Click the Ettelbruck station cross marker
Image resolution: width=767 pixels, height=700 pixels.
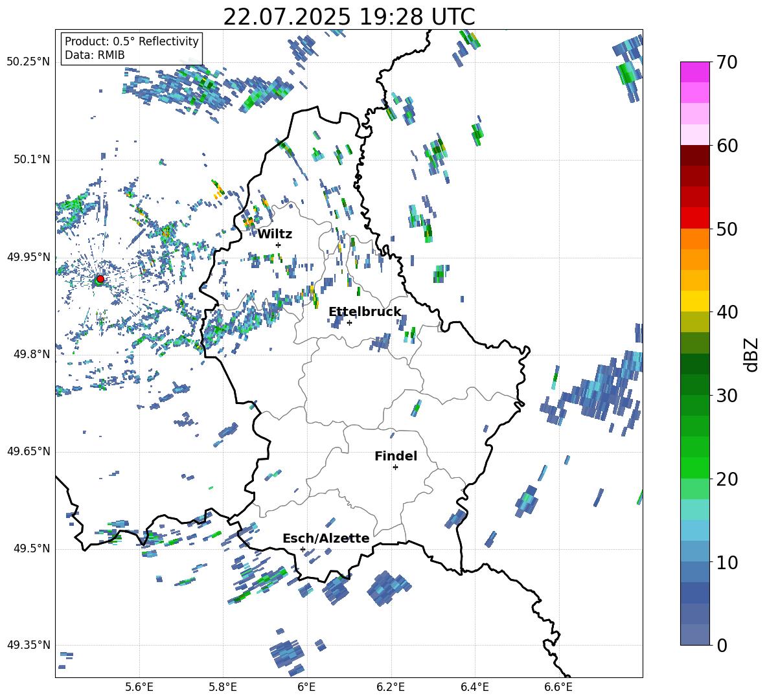tap(349, 322)
